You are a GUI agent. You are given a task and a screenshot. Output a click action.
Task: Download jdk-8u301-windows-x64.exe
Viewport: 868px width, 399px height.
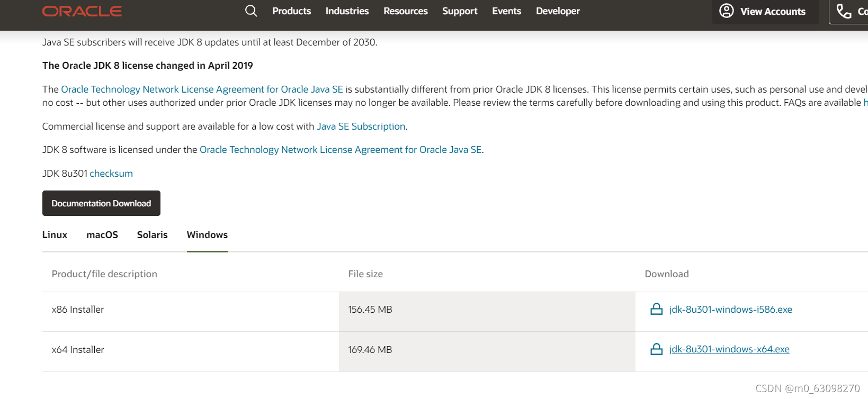[x=729, y=349]
